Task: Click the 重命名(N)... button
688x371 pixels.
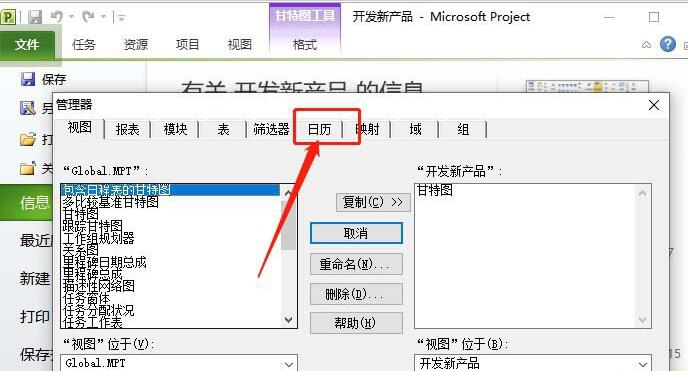Action: (356, 264)
